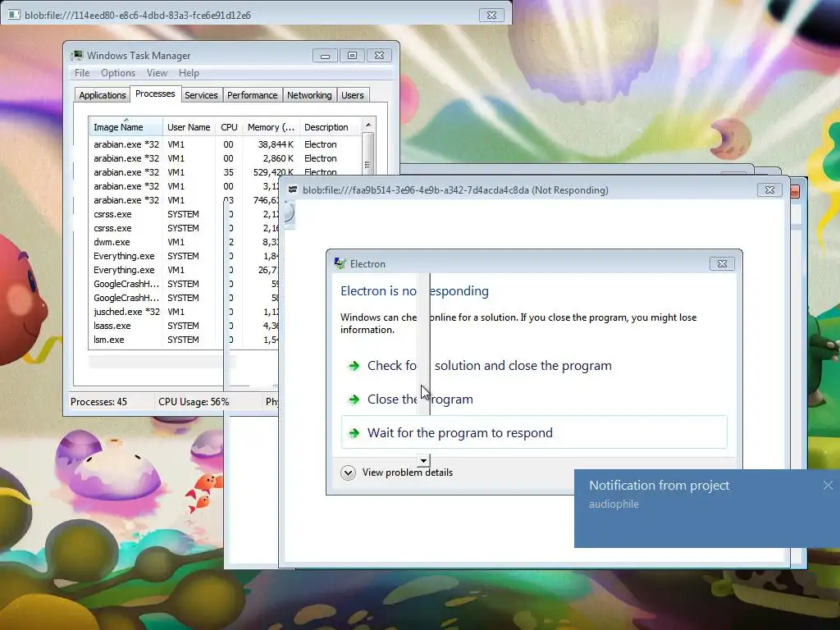Minimize the Windows Task Manager window
840x630 pixels.
[325, 56]
